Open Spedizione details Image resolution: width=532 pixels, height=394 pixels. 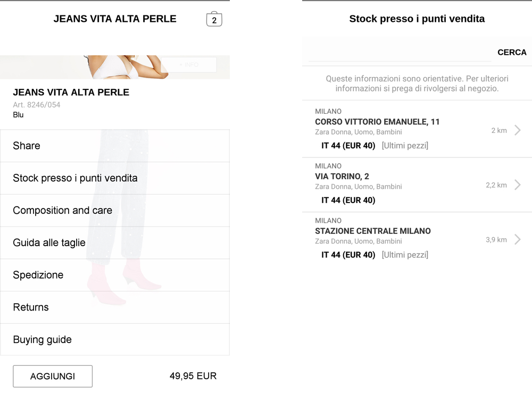click(114, 275)
